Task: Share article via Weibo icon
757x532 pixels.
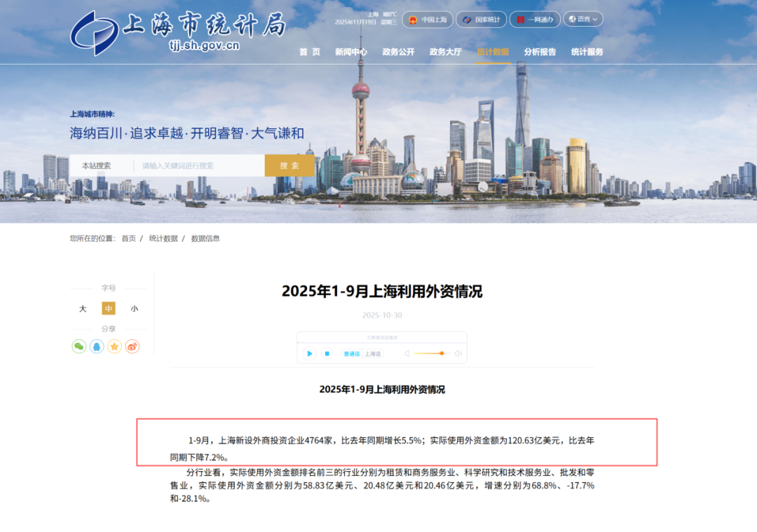Action: pyautogui.click(x=132, y=346)
